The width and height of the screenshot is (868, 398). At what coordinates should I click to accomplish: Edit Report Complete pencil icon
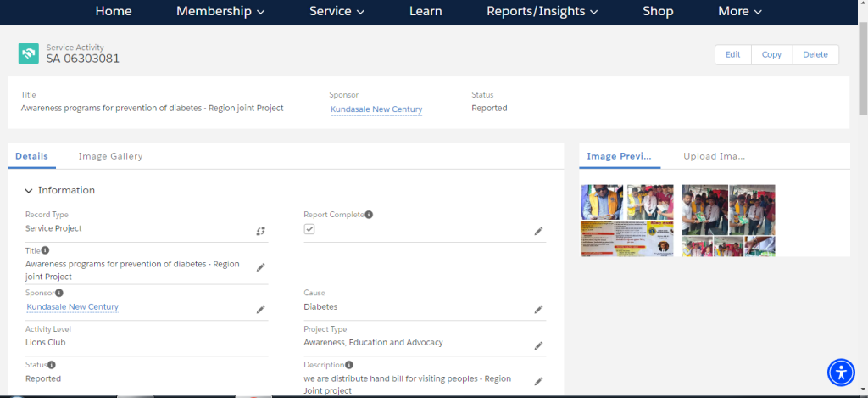pos(538,231)
